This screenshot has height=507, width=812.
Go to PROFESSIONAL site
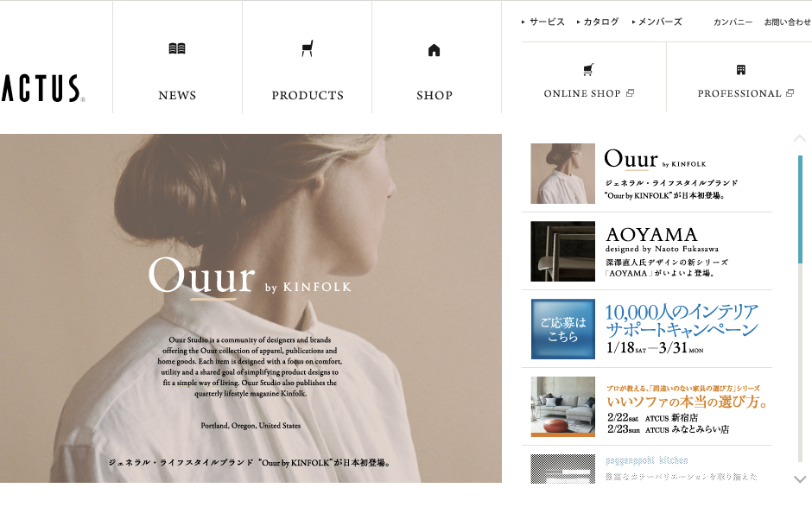pyautogui.click(x=739, y=94)
